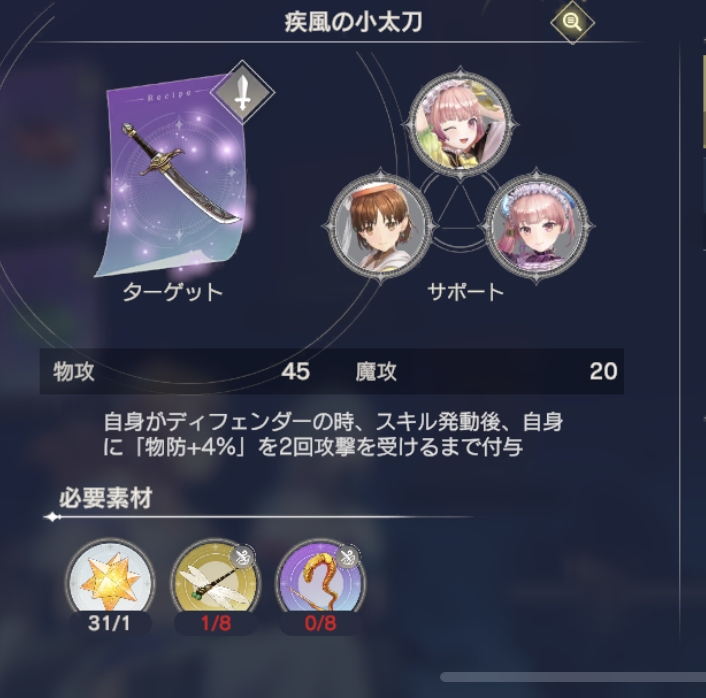Click the サポート label

(466, 292)
